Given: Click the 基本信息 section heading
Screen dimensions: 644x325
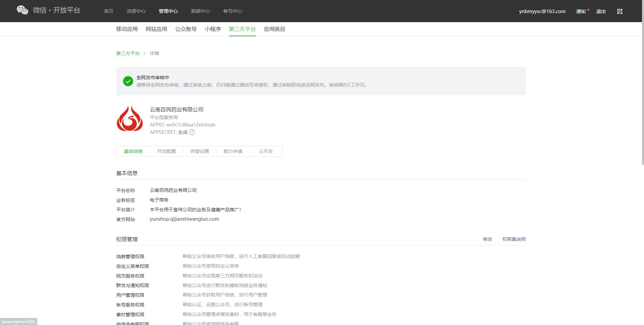Looking at the screenshot, I should tap(127, 173).
